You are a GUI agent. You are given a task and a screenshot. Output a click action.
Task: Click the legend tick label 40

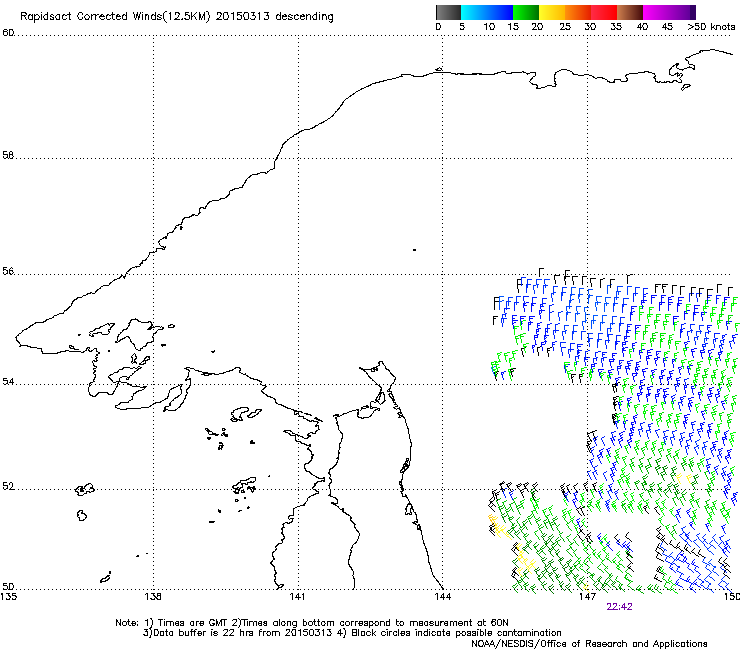[x=642, y=27]
